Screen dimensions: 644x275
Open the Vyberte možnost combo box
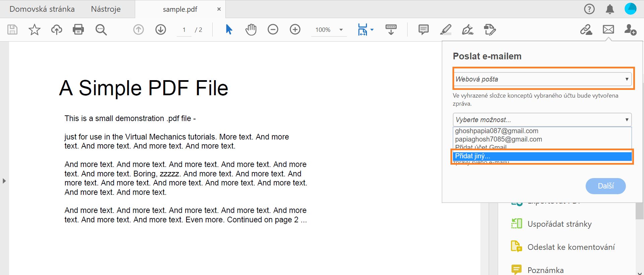pos(542,120)
